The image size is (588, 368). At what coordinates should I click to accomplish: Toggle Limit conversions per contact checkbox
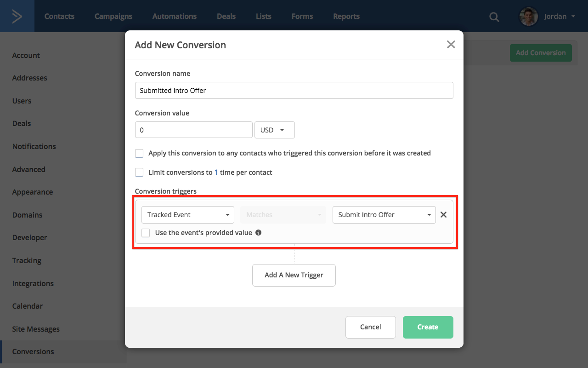(x=139, y=172)
